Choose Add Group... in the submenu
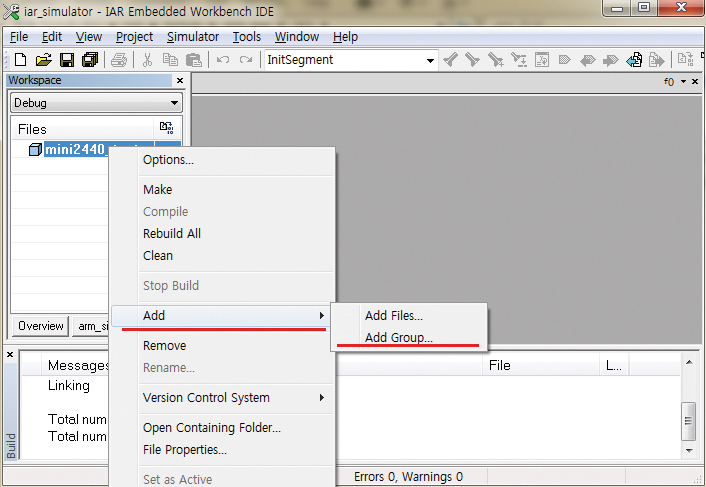 [409, 338]
